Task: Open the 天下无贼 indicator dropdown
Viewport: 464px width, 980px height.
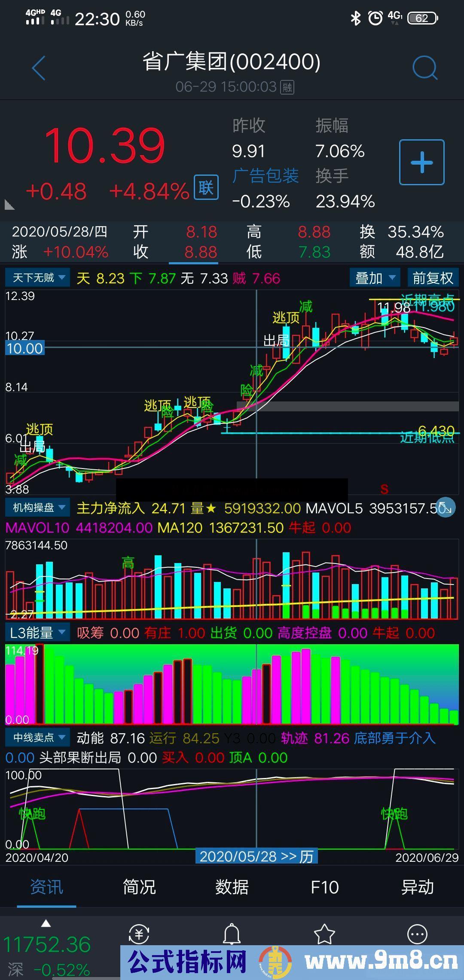Action: [x=37, y=278]
